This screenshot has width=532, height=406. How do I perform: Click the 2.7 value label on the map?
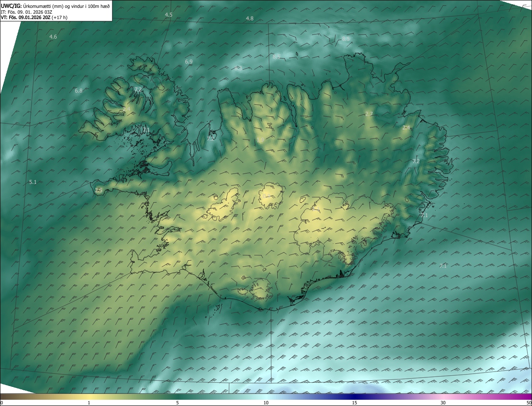point(369,114)
